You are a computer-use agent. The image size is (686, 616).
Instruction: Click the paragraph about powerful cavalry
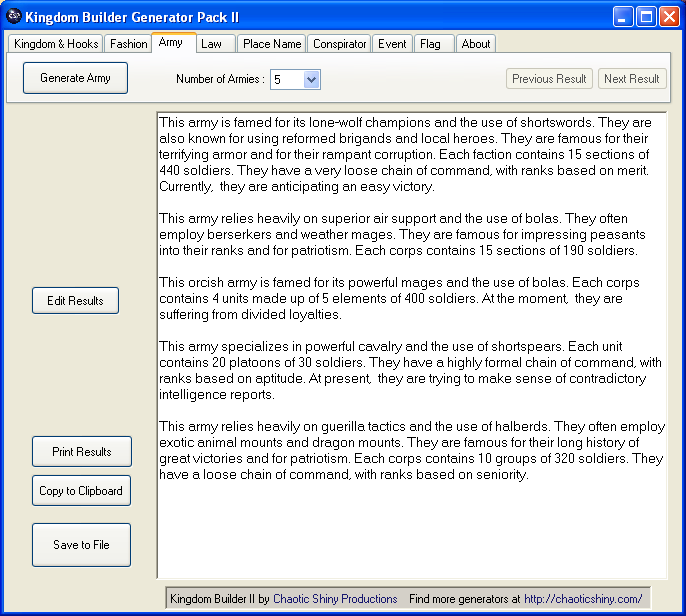click(x=410, y=371)
